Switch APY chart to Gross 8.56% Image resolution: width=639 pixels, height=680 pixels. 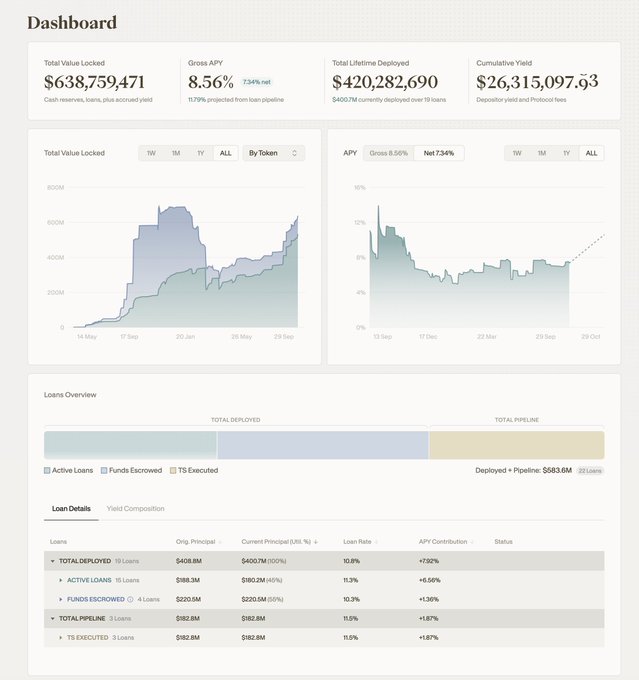click(389, 153)
